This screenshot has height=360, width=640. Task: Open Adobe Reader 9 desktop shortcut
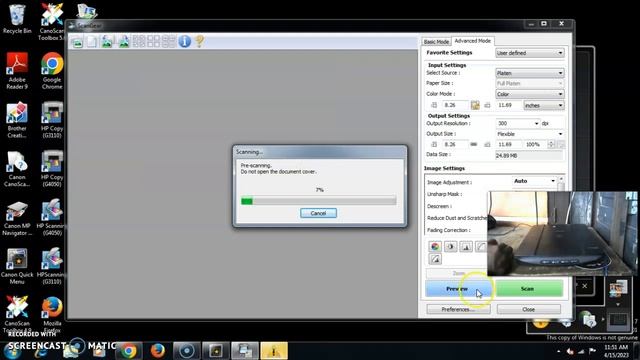pyautogui.click(x=17, y=71)
